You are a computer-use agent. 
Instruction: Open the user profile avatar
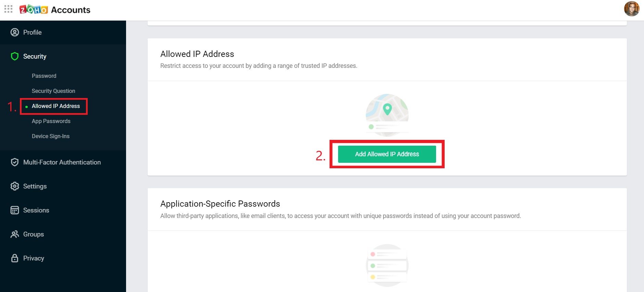pyautogui.click(x=631, y=9)
